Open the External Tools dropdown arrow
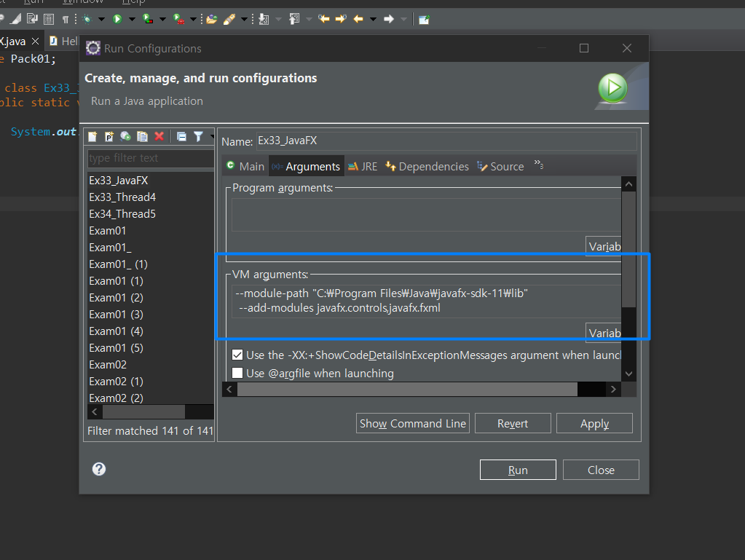 tap(193, 19)
